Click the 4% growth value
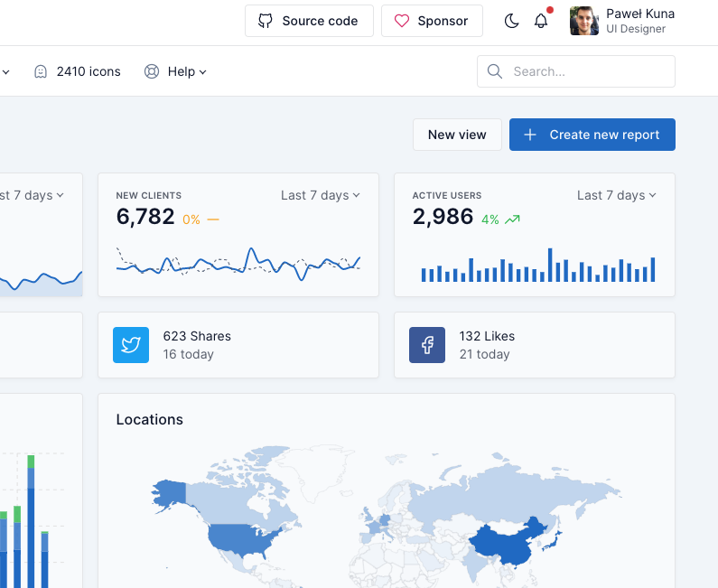 490,219
